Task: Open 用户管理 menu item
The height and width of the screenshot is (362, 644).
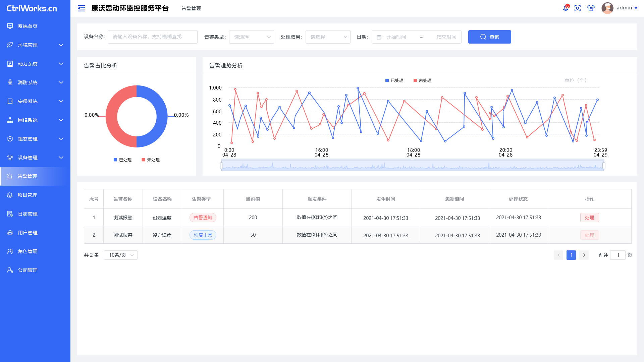Action: (x=35, y=233)
